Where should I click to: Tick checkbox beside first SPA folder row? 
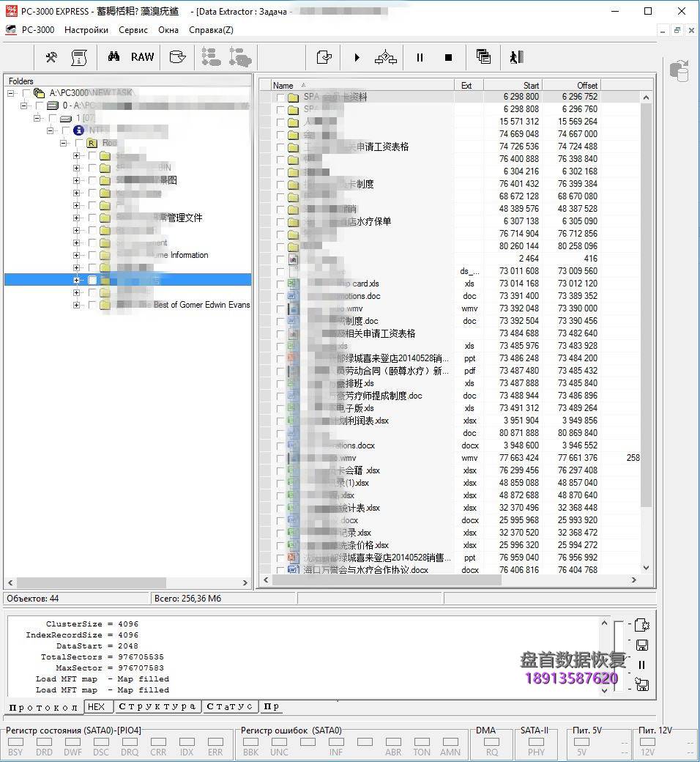280,97
